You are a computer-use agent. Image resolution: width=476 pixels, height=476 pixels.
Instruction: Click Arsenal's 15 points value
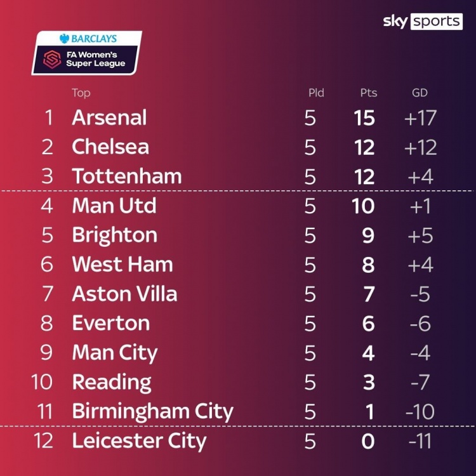(364, 118)
